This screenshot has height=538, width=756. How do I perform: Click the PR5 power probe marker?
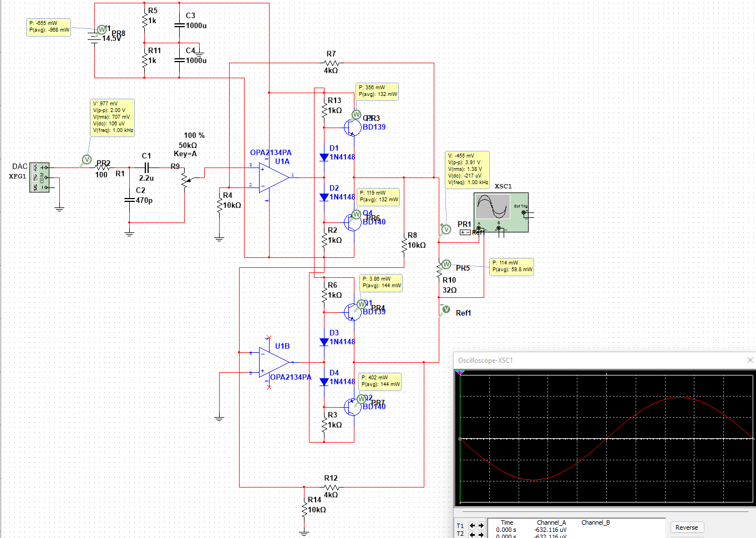[x=446, y=265]
